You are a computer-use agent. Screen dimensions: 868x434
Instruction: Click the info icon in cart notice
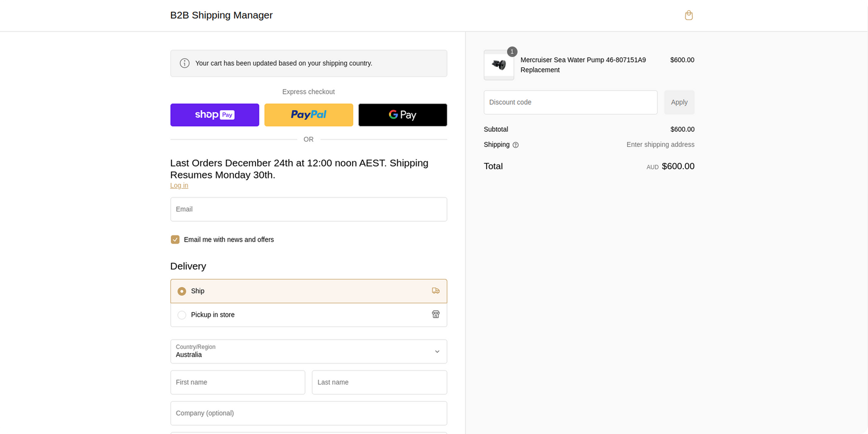(x=184, y=63)
